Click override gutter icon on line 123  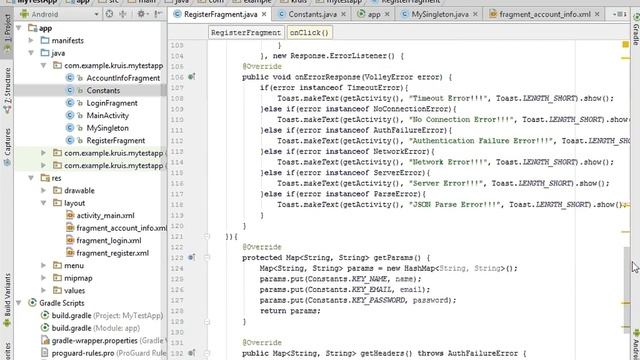tap(191, 258)
